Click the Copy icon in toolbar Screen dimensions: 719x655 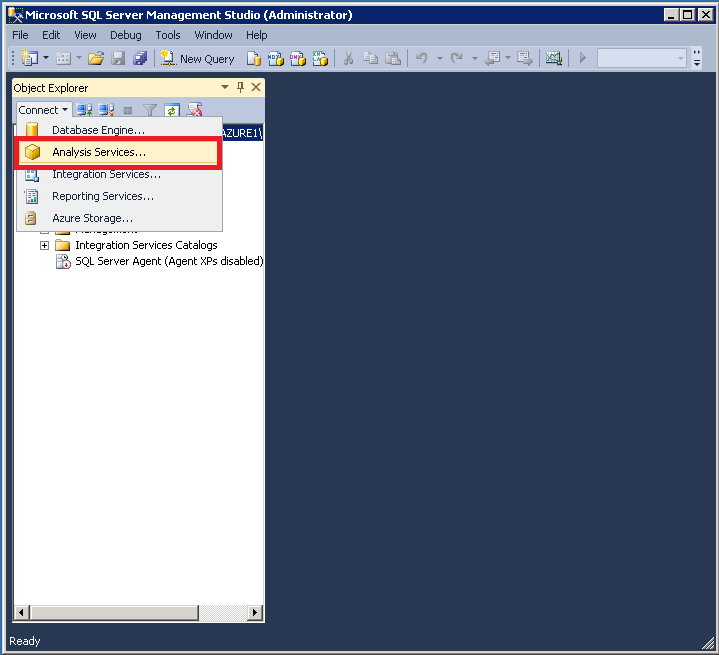[371, 59]
